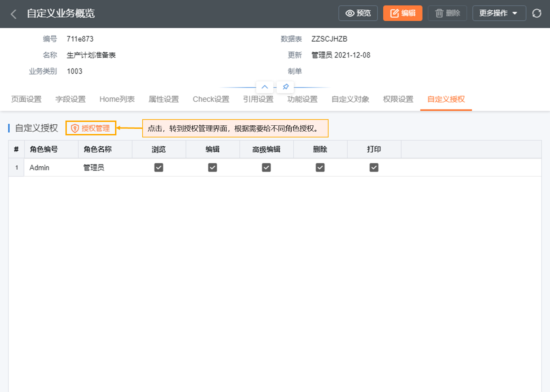
Task: Switch to the 自定义对象 tab
Action: (x=350, y=99)
